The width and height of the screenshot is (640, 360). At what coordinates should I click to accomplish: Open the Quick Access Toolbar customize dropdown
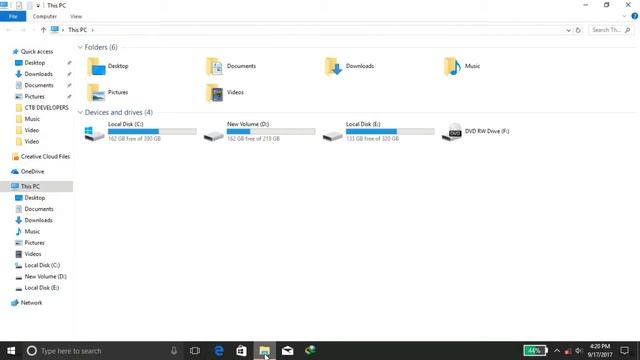pyautogui.click(x=38, y=6)
